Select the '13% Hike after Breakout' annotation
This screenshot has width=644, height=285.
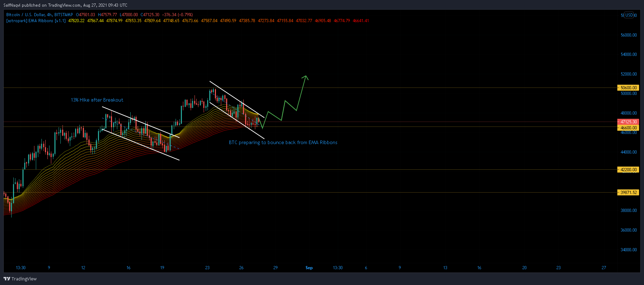coord(97,100)
